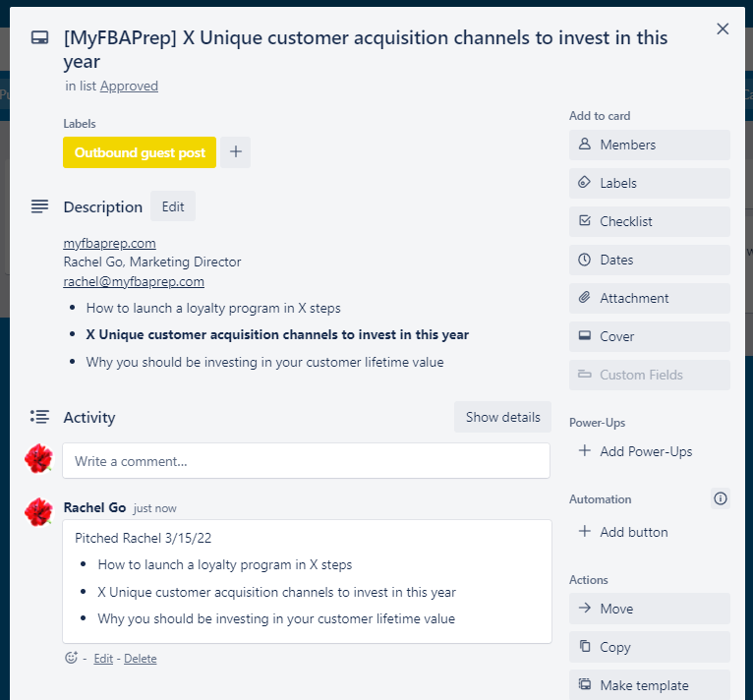Click description bullet Why you should be investing

[264, 362]
